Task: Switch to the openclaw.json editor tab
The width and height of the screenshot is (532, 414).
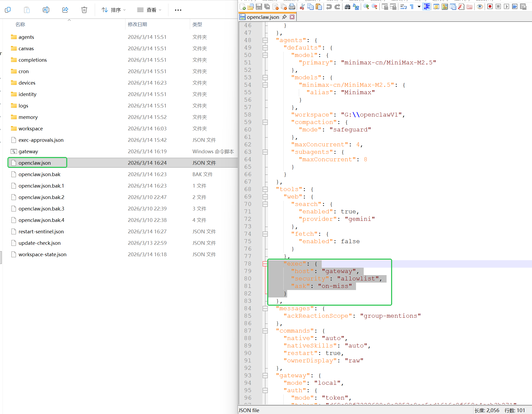Action: point(263,17)
